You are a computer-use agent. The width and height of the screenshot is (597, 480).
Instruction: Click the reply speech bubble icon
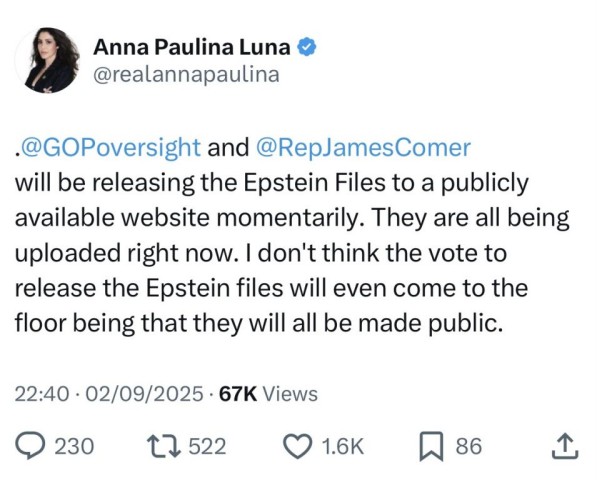pos(30,446)
